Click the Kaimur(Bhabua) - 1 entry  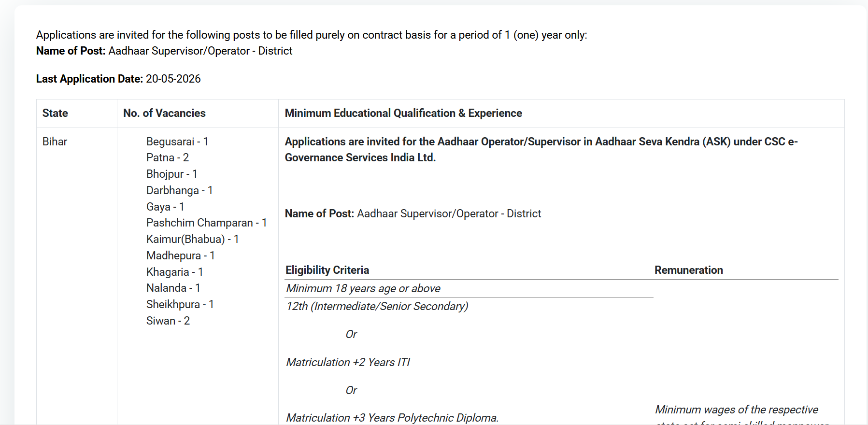192,239
